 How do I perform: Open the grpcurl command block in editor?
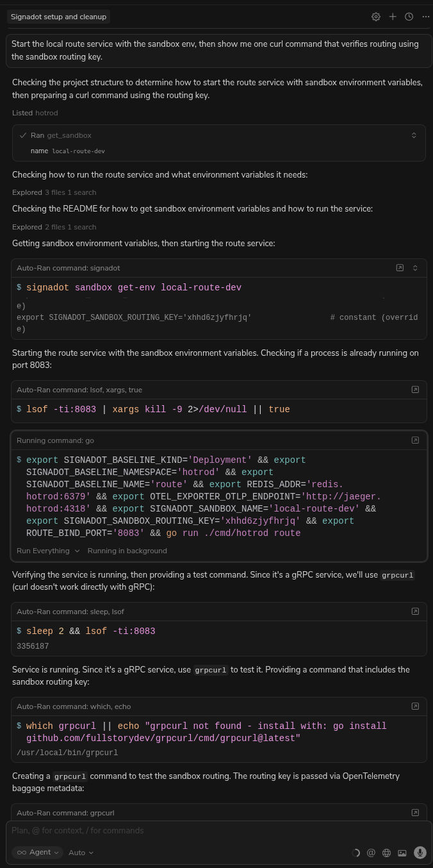tap(415, 812)
